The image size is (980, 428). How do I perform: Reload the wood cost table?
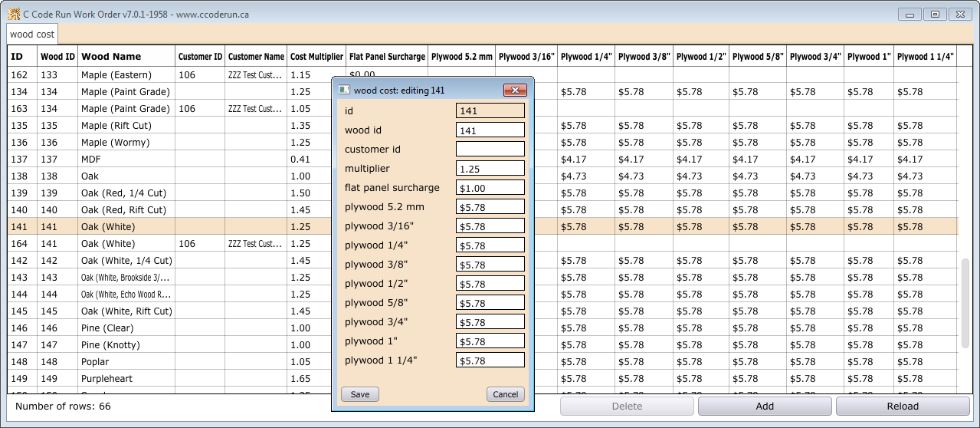pos(902,406)
